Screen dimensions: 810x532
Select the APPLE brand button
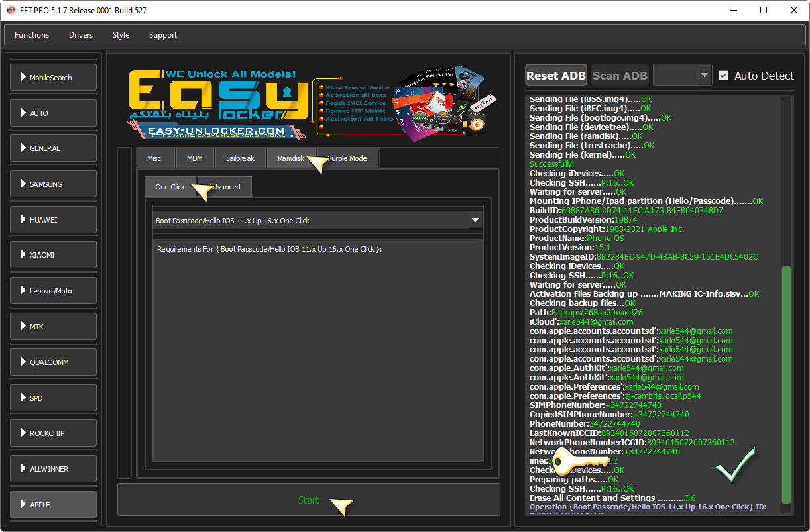(x=54, y=505)
